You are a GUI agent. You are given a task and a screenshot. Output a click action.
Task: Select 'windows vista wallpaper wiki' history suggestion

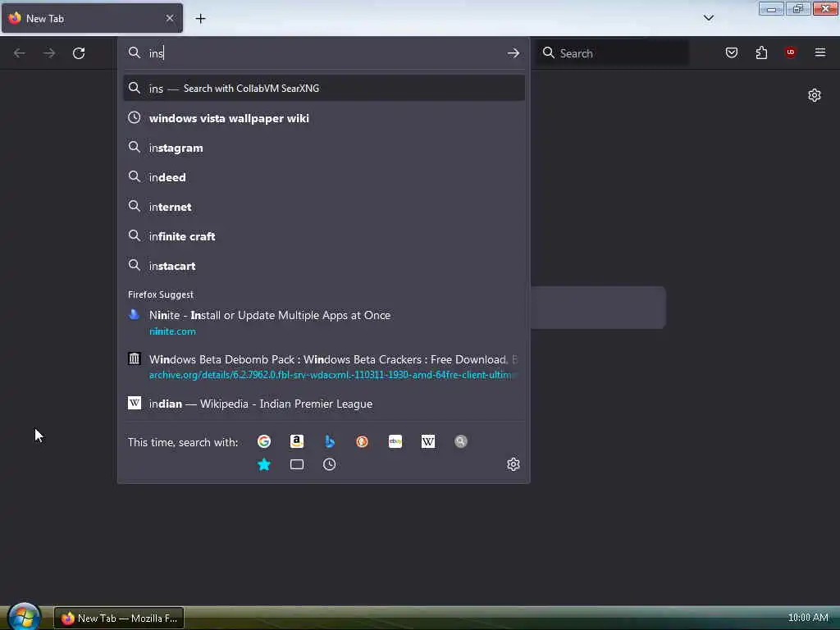click(x=323, y=118)
